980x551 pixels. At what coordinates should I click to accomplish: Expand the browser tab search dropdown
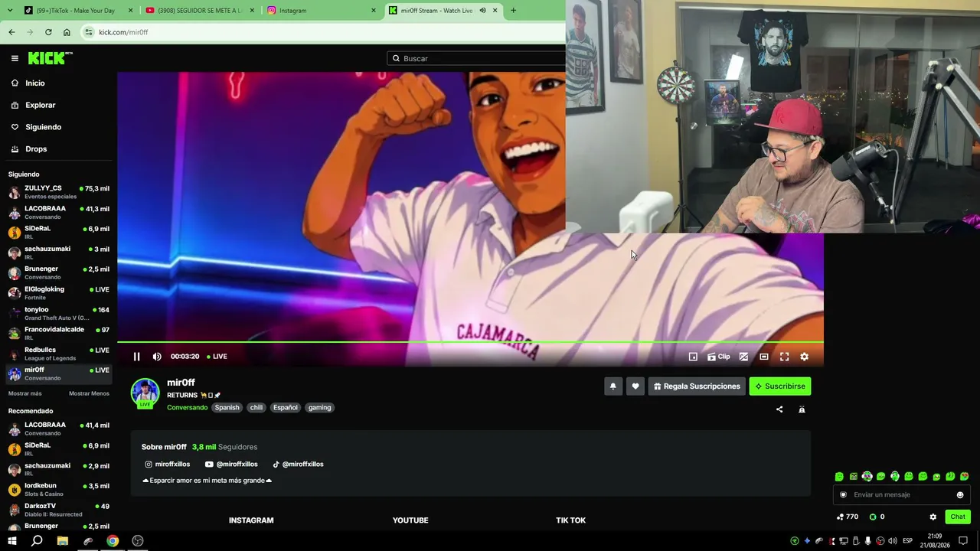coord(10,11)
